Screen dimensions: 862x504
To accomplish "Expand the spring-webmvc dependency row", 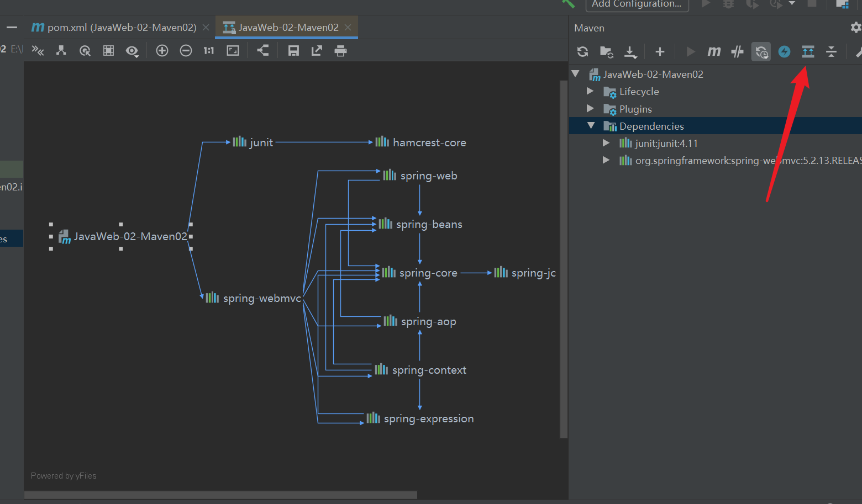I will 606,160.
